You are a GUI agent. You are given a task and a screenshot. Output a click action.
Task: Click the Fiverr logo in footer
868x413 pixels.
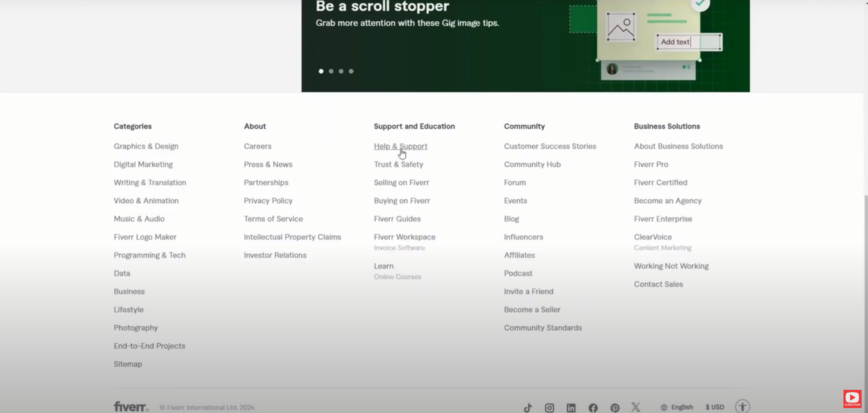click(x=131, y=407)
